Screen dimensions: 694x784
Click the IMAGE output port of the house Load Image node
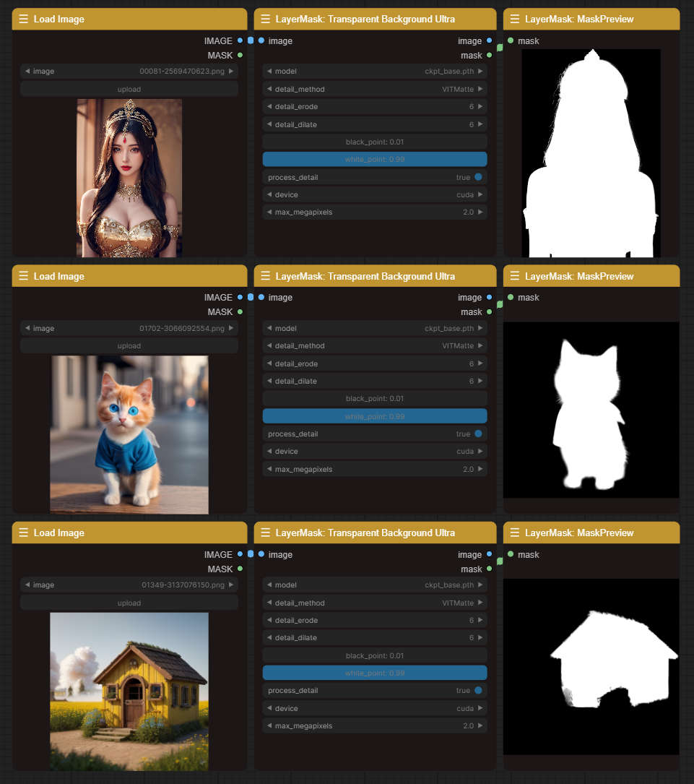[240, 555]
